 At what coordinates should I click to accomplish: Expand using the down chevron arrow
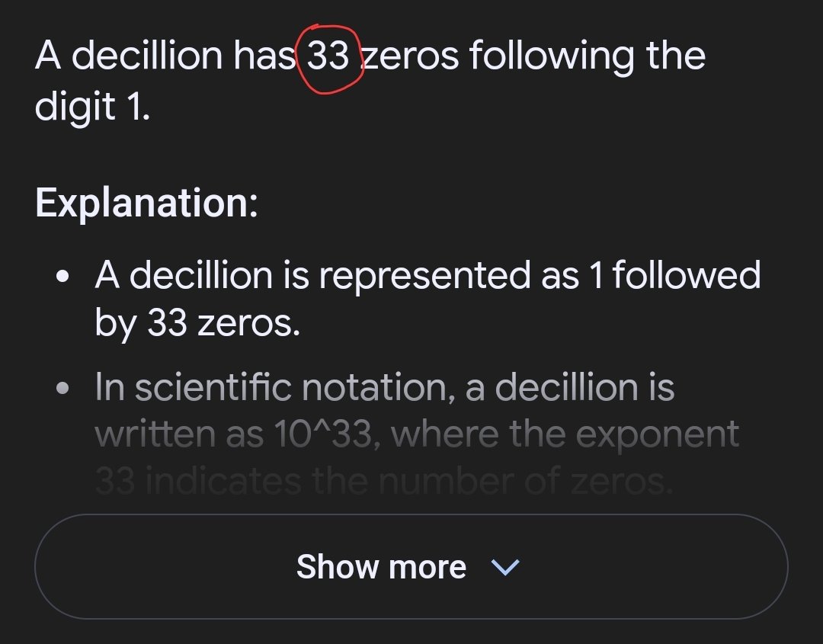point(505,567)
